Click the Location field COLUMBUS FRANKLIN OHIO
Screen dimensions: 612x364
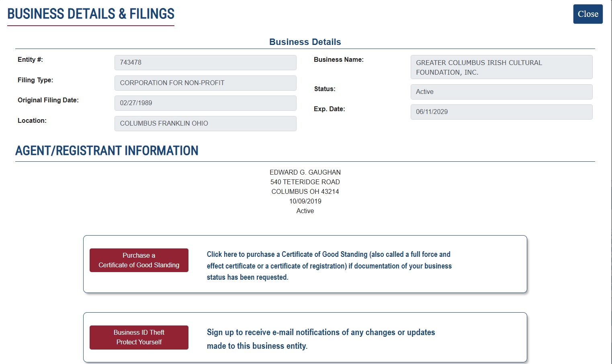point(205,124)
